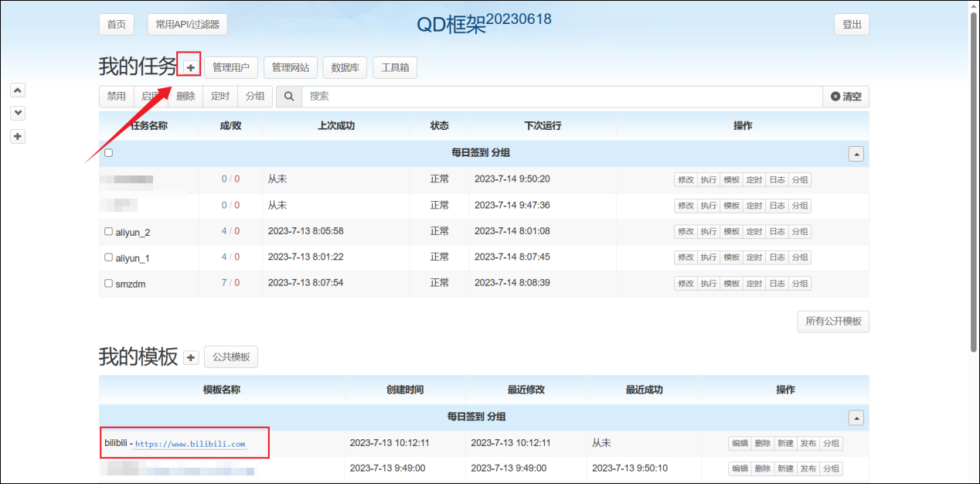Open the bilibili.com template link
Screen dimensions: 980x484
tap(189, 444)
